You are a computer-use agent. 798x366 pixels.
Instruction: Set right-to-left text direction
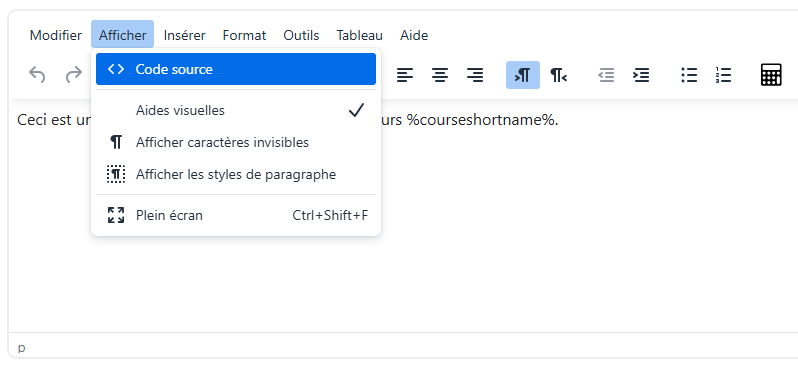coord(558,75)
